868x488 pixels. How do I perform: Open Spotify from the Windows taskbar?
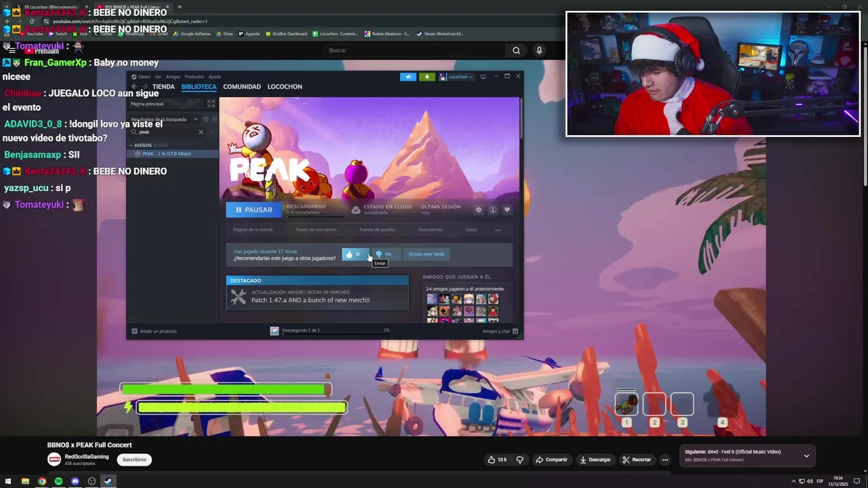click(x=58, y=481)
